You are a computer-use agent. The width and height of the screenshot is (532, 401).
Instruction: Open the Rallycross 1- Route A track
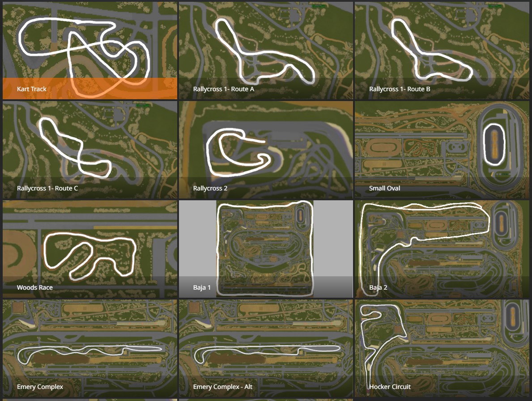pos(266,51)
